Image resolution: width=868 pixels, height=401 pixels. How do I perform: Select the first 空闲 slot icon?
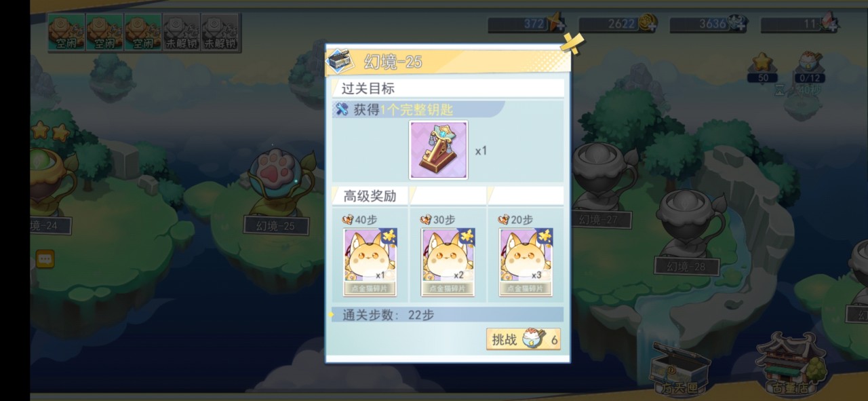click(x=66, y=32)
